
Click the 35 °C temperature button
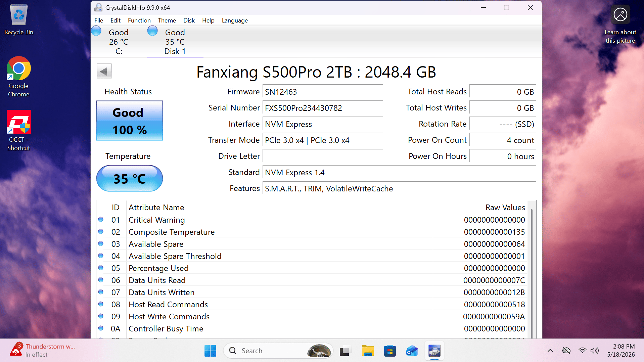[x=130, y=178]
